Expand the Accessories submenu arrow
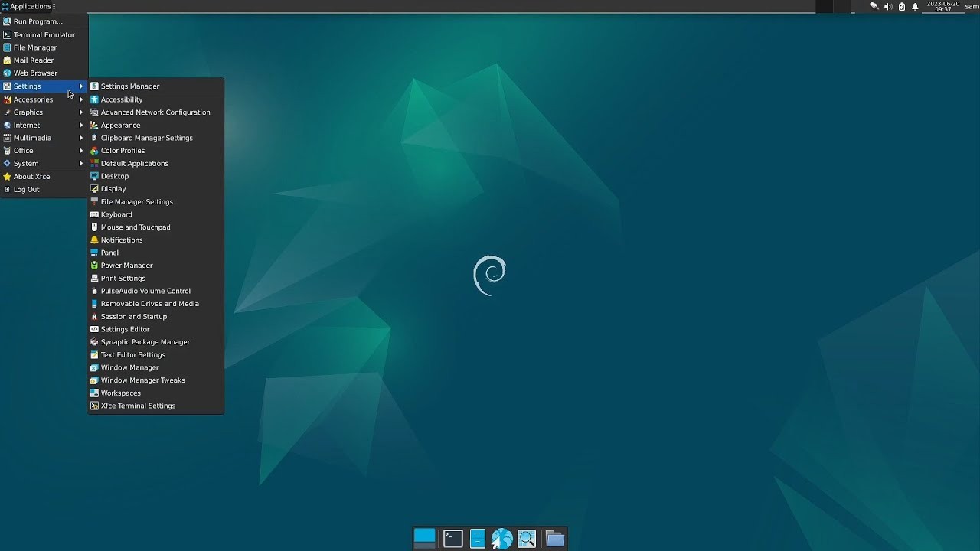 80,99
